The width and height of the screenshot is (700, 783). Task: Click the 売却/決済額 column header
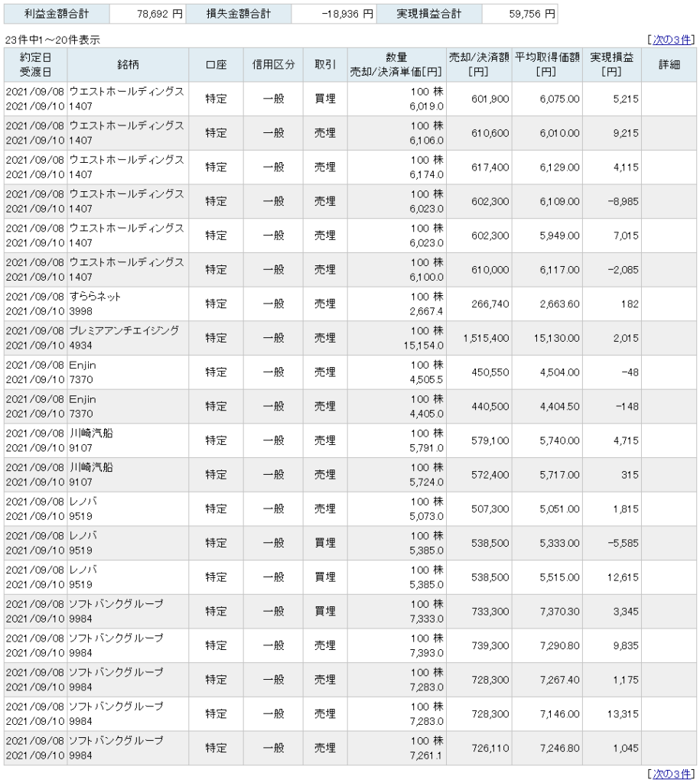pos(479,65)
